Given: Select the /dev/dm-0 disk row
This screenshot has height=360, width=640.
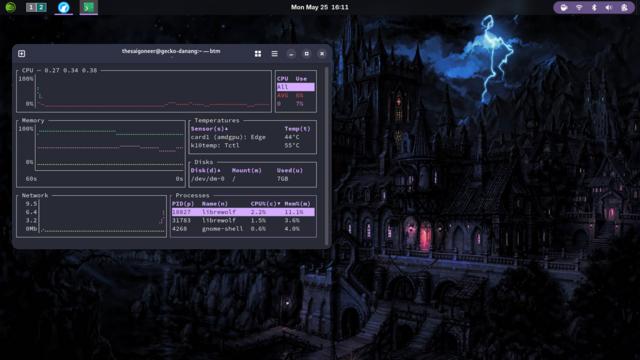Looking at the screenshot, I should pyautogui.click(x=252, y=179).
